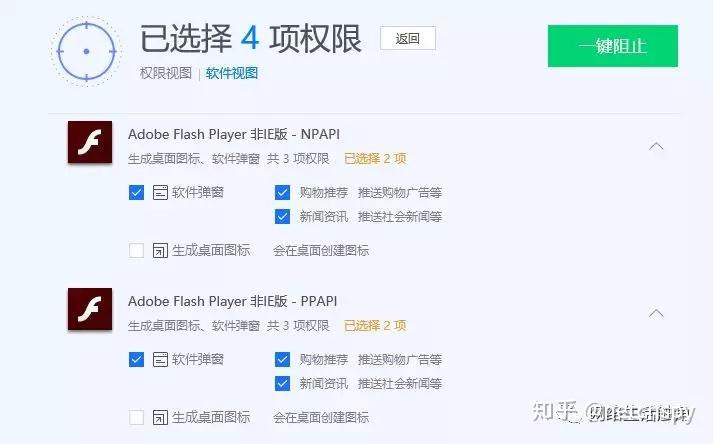
Task: Click 共 3 项权限 in PPAPI row
Action: tap(298, 325)
